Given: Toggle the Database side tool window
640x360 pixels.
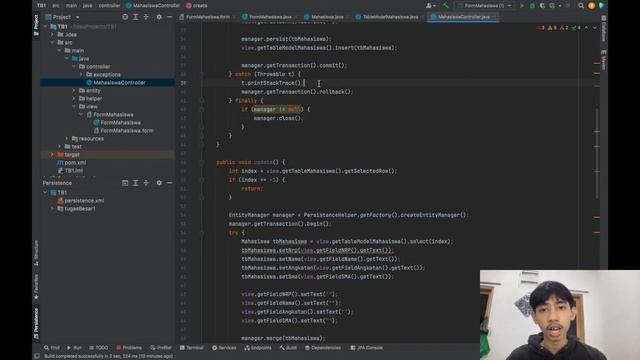Looking at the screenshot, I should tap(604, 29).
